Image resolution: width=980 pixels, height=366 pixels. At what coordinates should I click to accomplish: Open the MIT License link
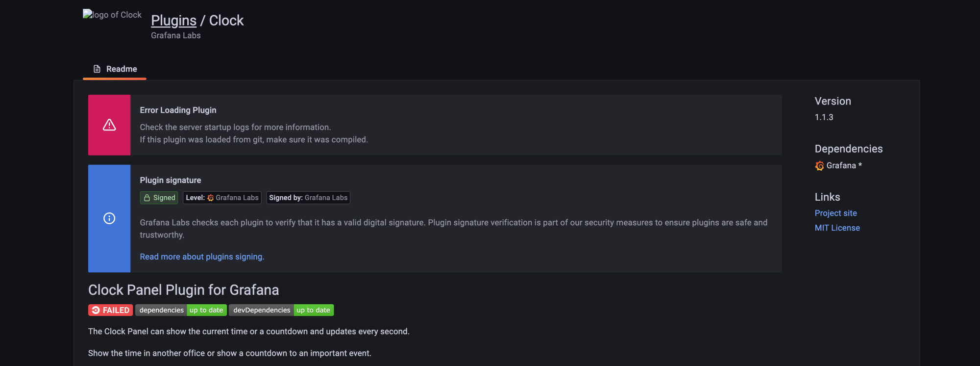[x=837, y=227]
